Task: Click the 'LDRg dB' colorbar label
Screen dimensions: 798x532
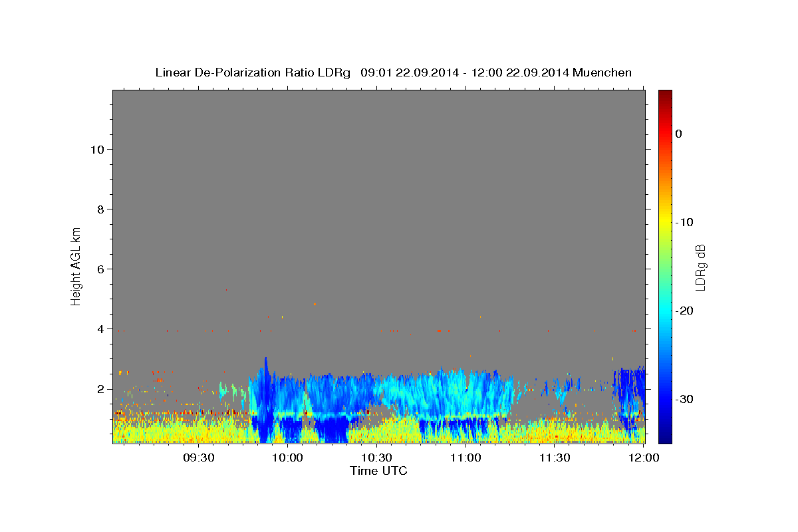Action: (700, 267)
